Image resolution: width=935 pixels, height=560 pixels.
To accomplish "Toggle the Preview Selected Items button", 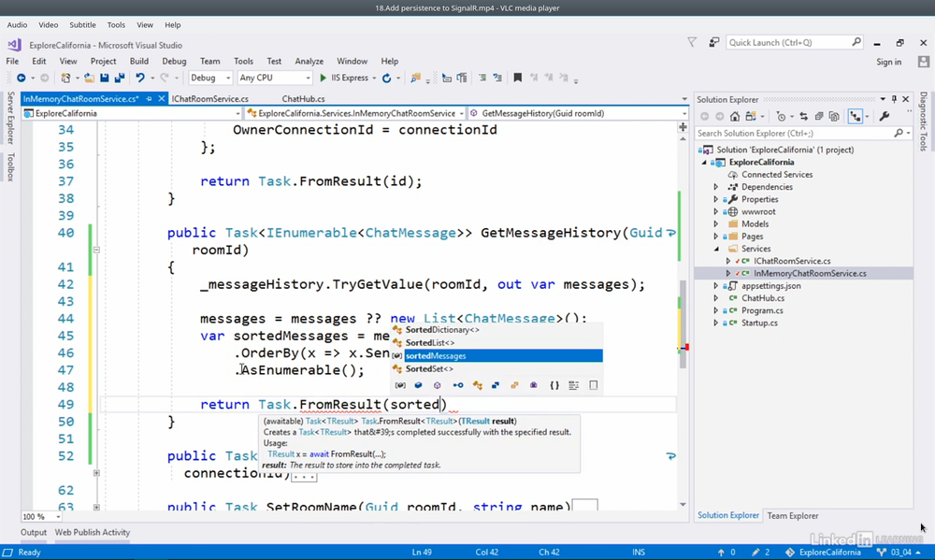I will tap(856, 117).
